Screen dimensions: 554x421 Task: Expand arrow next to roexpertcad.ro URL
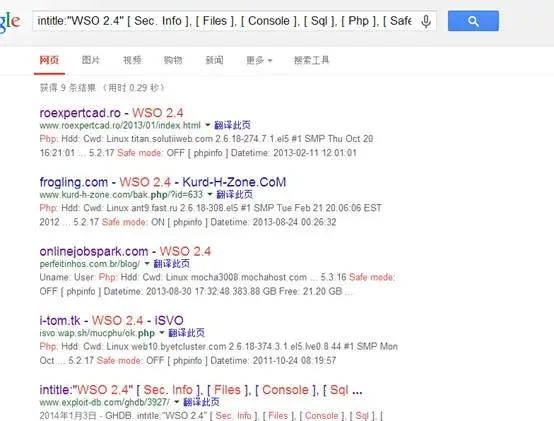coord(207,125)
